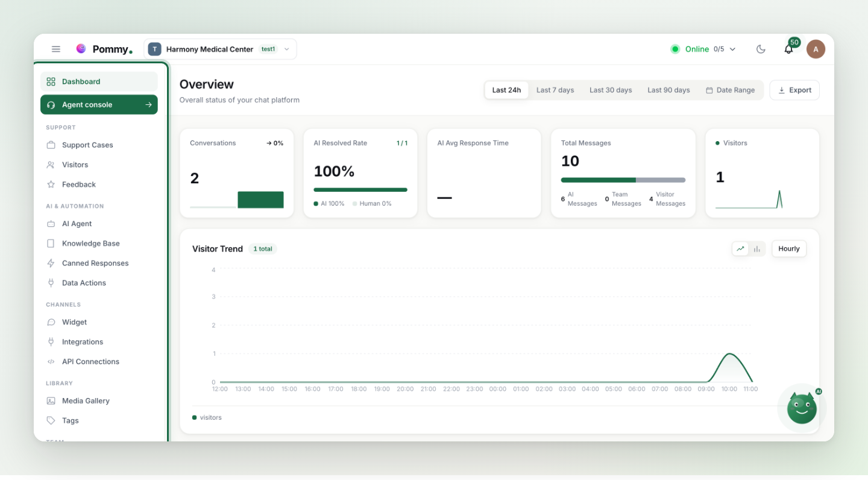This screenshot has height=480, width=868.
Task: Click Conversations 0% change indicator
Action: pyautogui.click(x=275, y=144)
